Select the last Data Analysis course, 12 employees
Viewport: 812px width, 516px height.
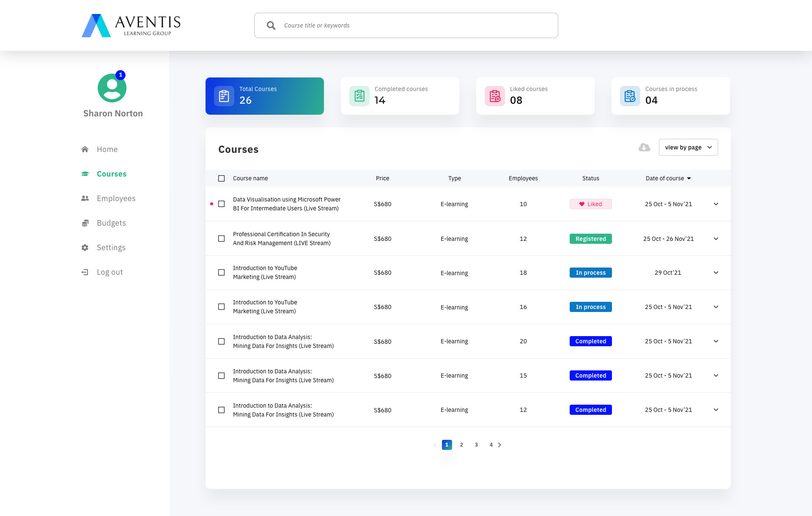[221, 410]
